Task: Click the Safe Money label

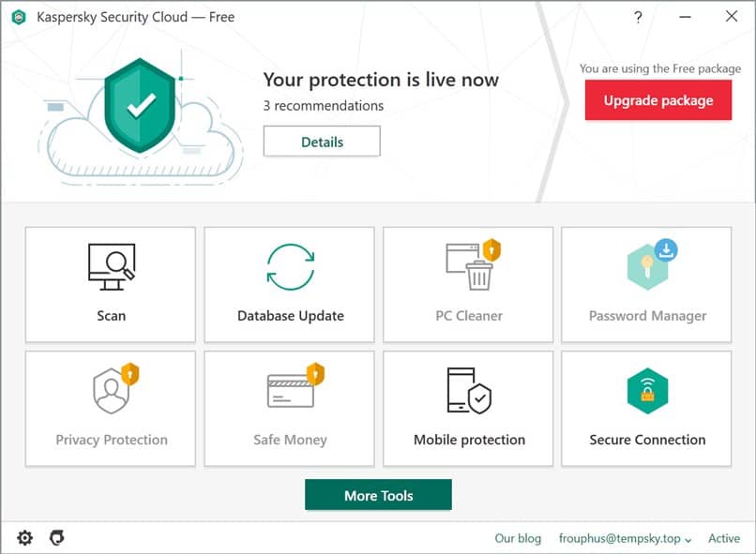Action: [x=290, y=441]
